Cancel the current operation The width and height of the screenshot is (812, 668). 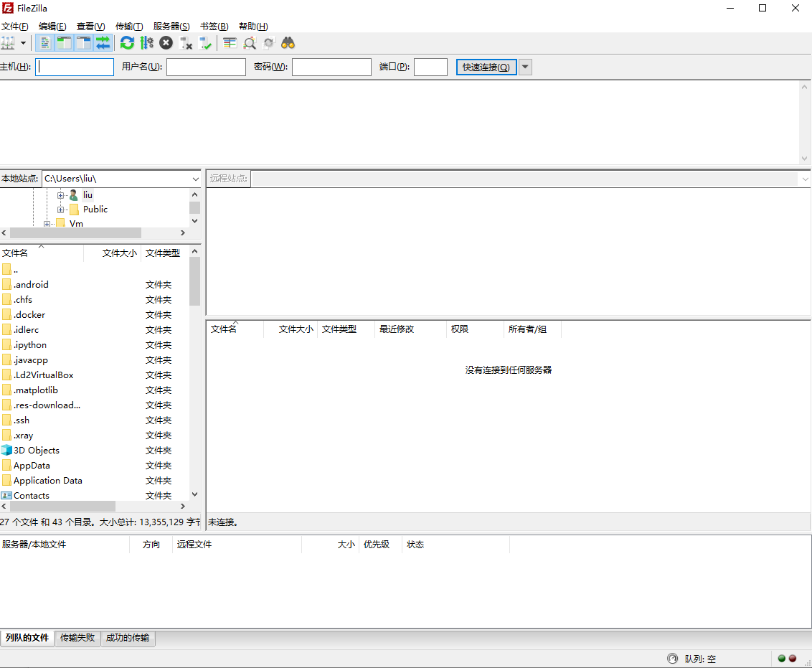tap(166, 43)
